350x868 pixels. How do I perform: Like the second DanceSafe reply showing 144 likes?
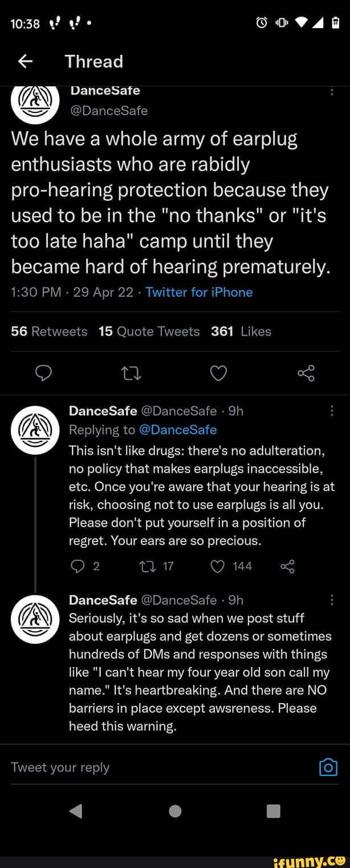point(217,566)
